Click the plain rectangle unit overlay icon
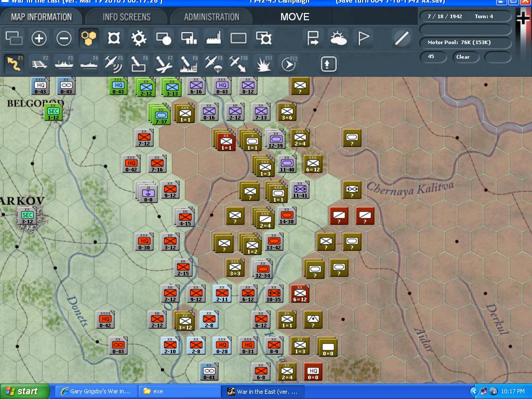Viewport: 532px width, 399px height. click(x=238, y=38)
